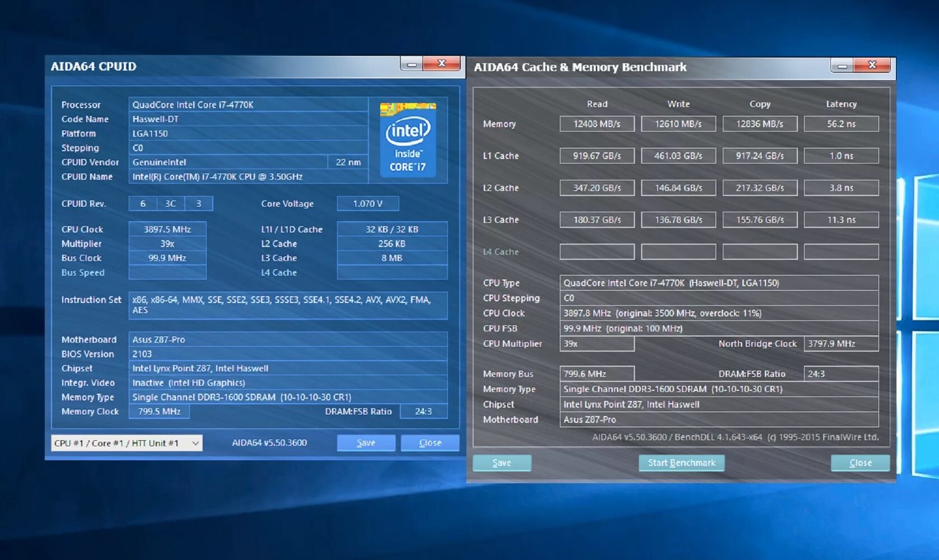Image resolution: width=939 pixels, height=560 pixels.
Task: Click the Integr. Video value Inactive (Intel HD Graphics)
Action: 288,382
